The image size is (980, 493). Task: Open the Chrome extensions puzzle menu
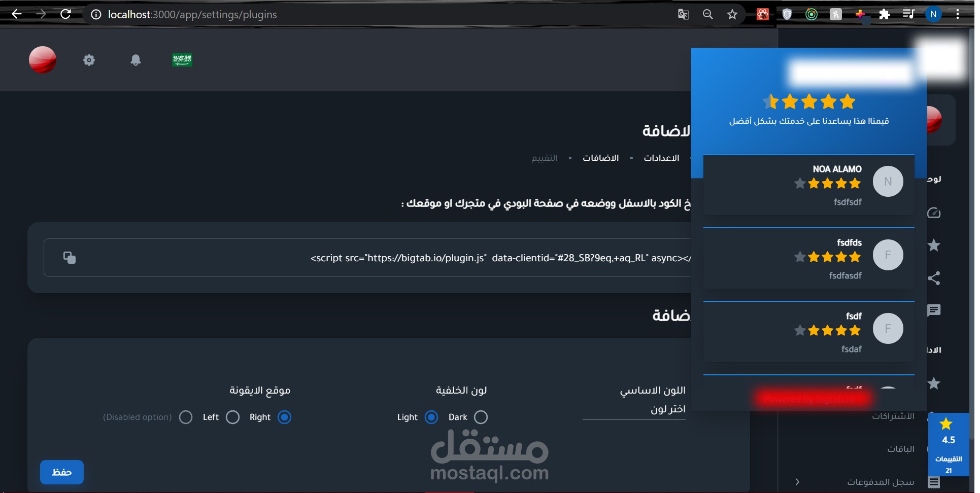tap(885, 14)
